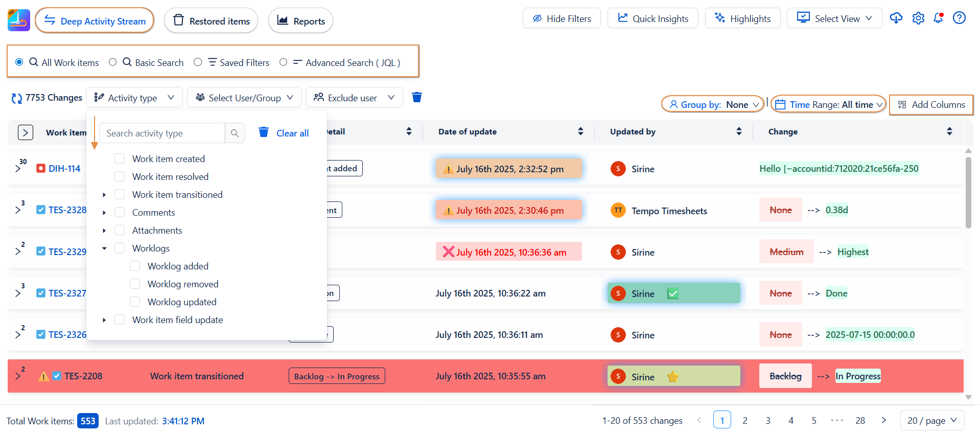Viewport: 980px width, 433px height.
Task: Open the 20 / page size dropdown
Action: coord(932,420)
